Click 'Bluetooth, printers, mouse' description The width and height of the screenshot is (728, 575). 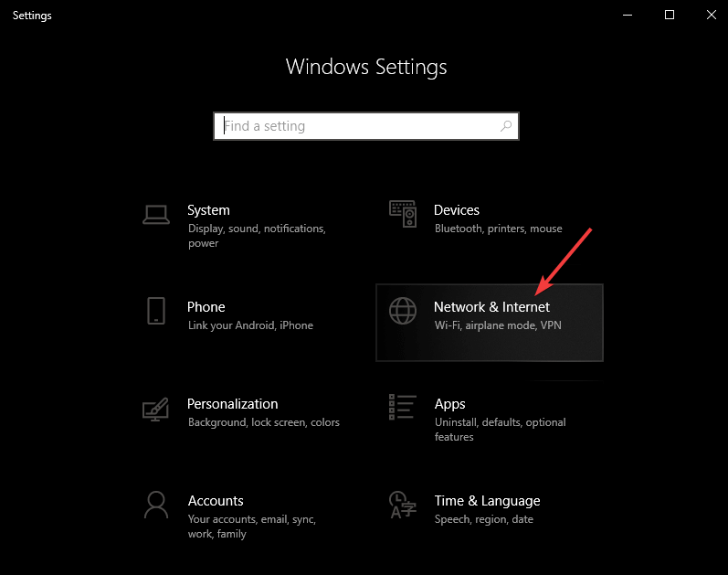tap(499, 229)
